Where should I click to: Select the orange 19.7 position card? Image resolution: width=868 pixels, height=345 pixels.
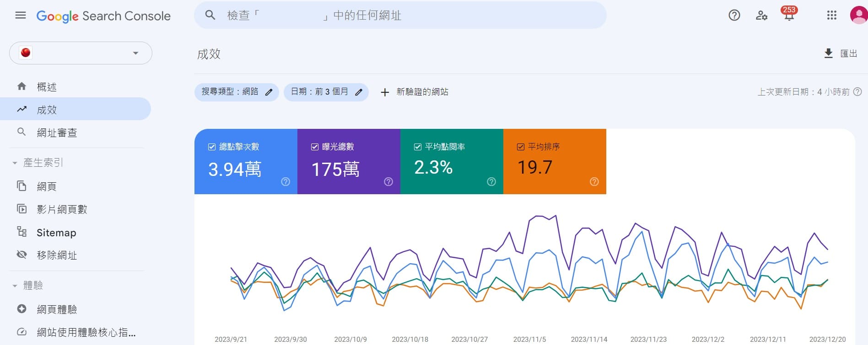(x=555, y=161)
